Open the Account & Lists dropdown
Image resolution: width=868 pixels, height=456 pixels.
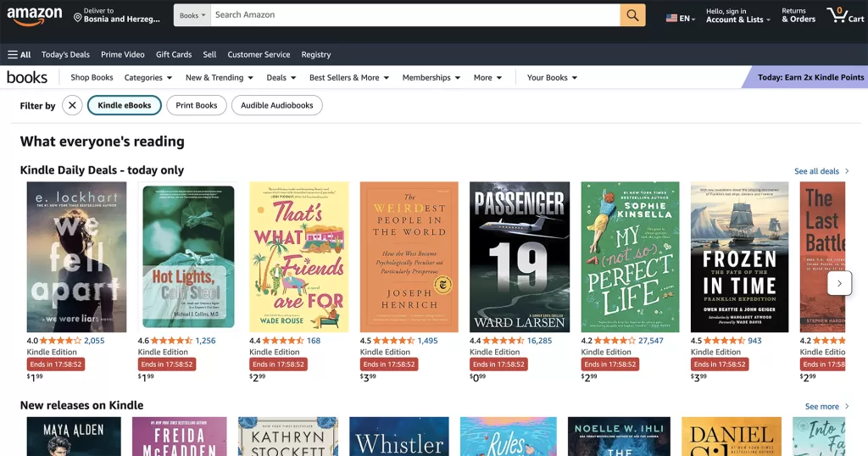(738, 15)
